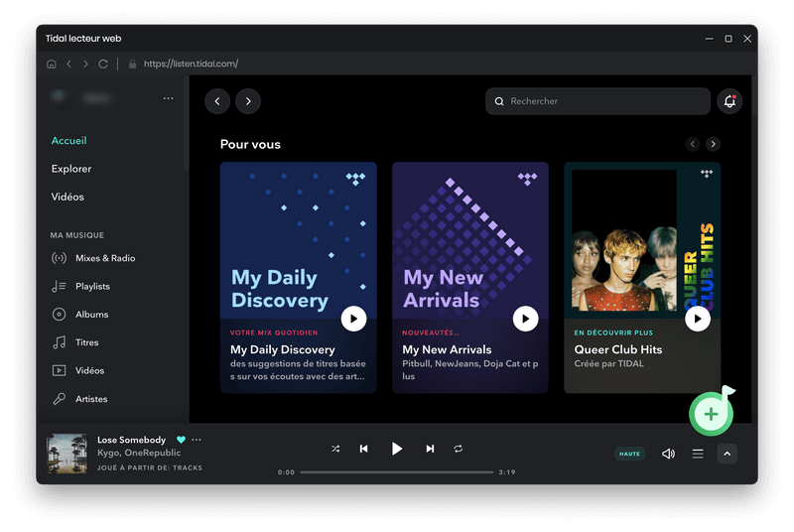Open the HAUTE quality selector

point(629,454)
